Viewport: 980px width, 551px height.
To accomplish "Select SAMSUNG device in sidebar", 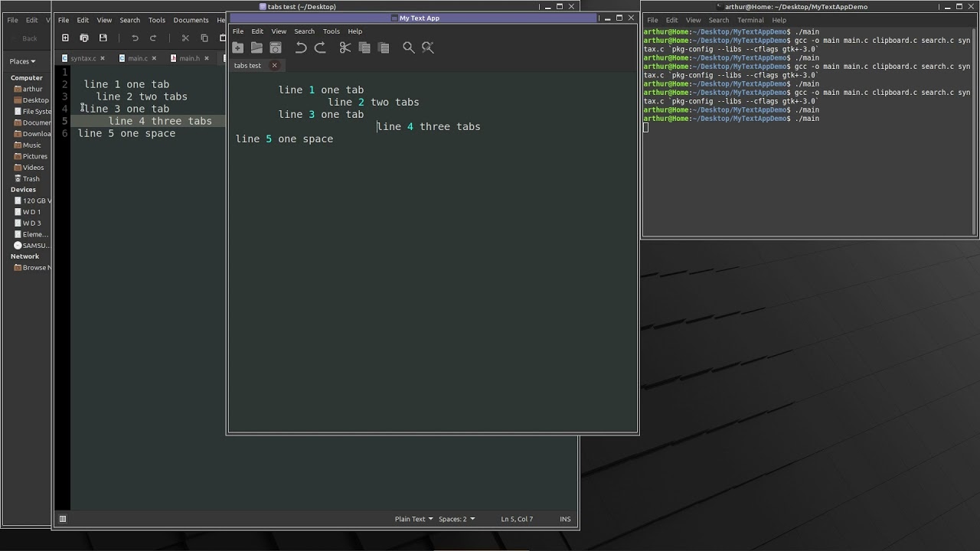I will (x=32, y=246).
